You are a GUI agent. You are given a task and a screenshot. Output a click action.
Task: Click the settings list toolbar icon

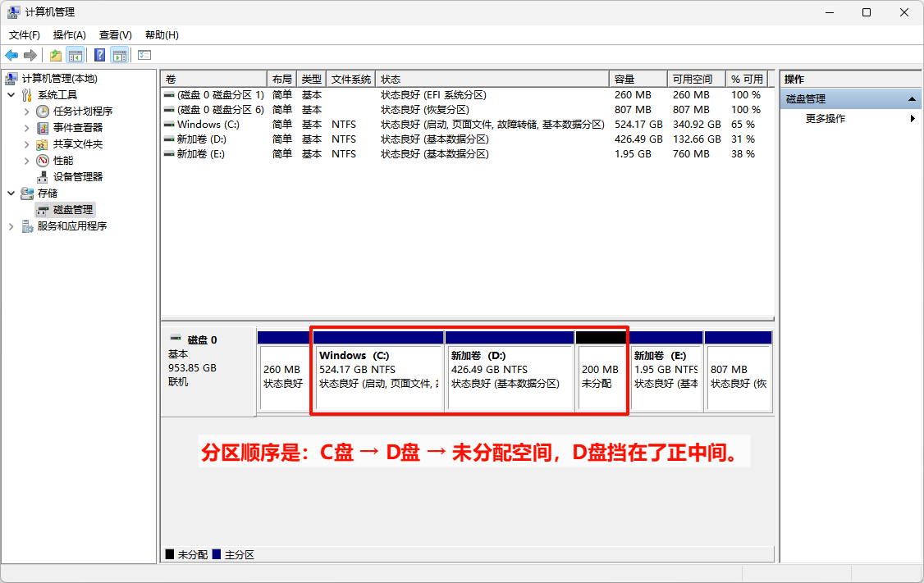tap(144, 56)
